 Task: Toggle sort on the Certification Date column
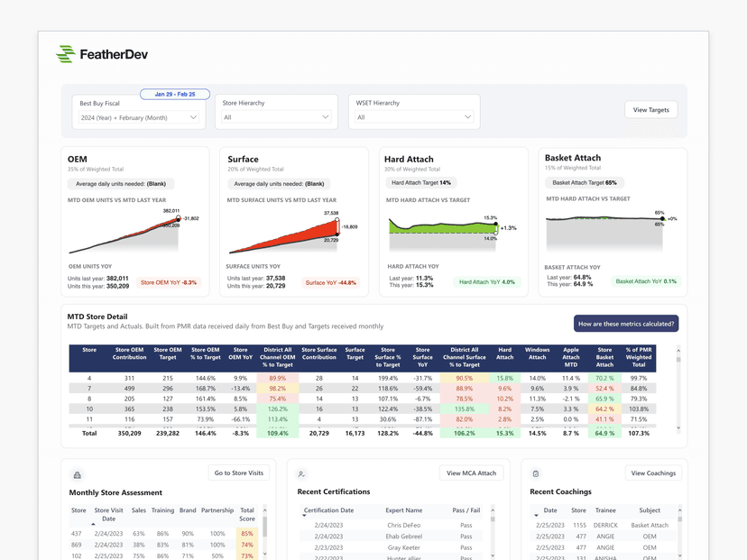(328, 510)
